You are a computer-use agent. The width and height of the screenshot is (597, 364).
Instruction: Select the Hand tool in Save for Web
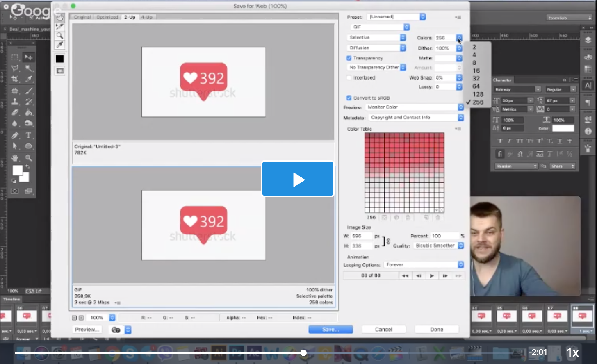coord(60,18)
